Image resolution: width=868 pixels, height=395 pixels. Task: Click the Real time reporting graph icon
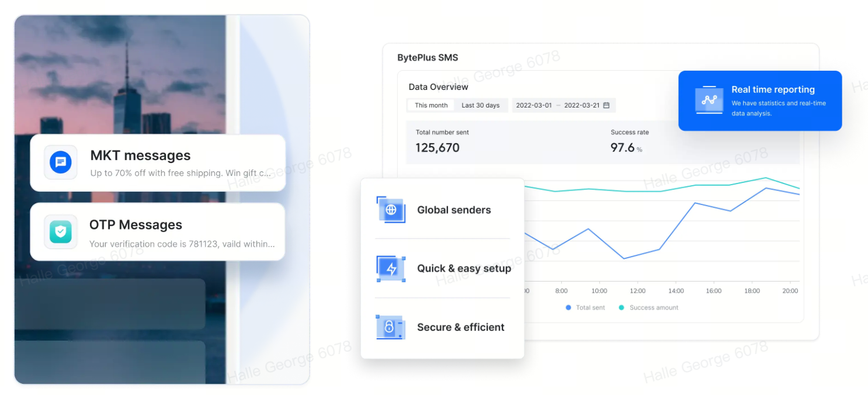point(709,100)
